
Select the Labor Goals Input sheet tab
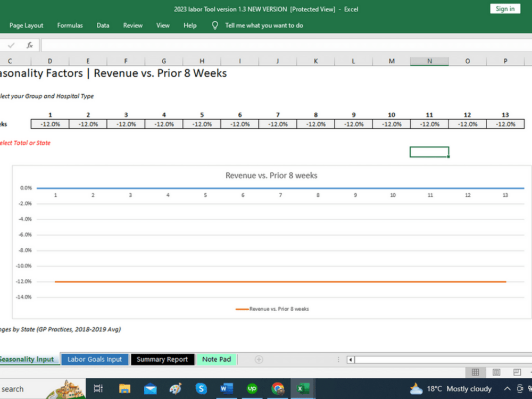(x=94, y=359)
